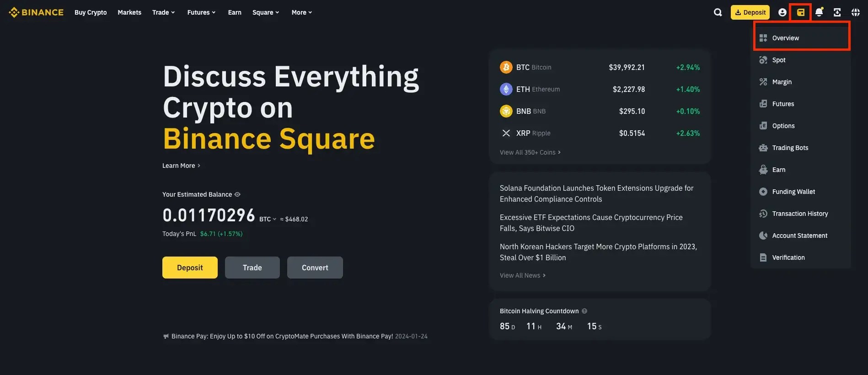Click the Binance logo
868x375 pixels.
[36, 12]
